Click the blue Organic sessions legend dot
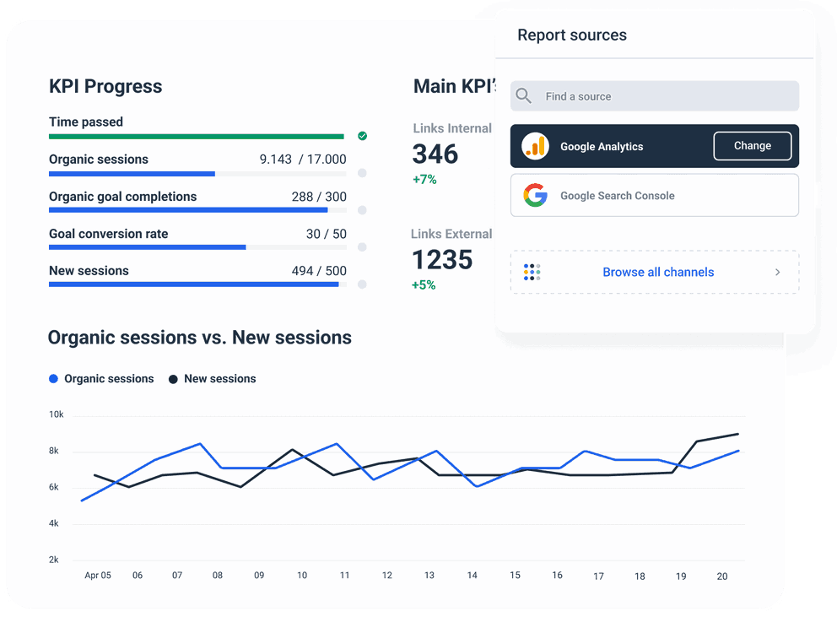 [52, 378]
